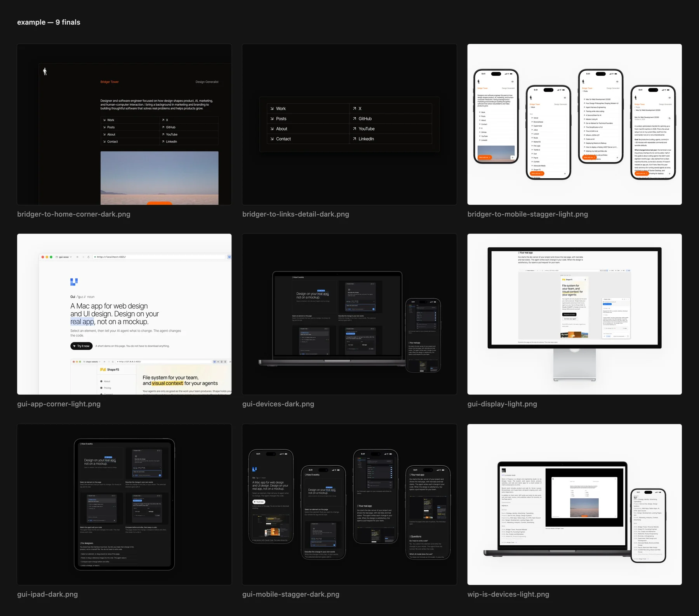
Task: Click the Posts link in links-detail image
Action: click(308, 118)
